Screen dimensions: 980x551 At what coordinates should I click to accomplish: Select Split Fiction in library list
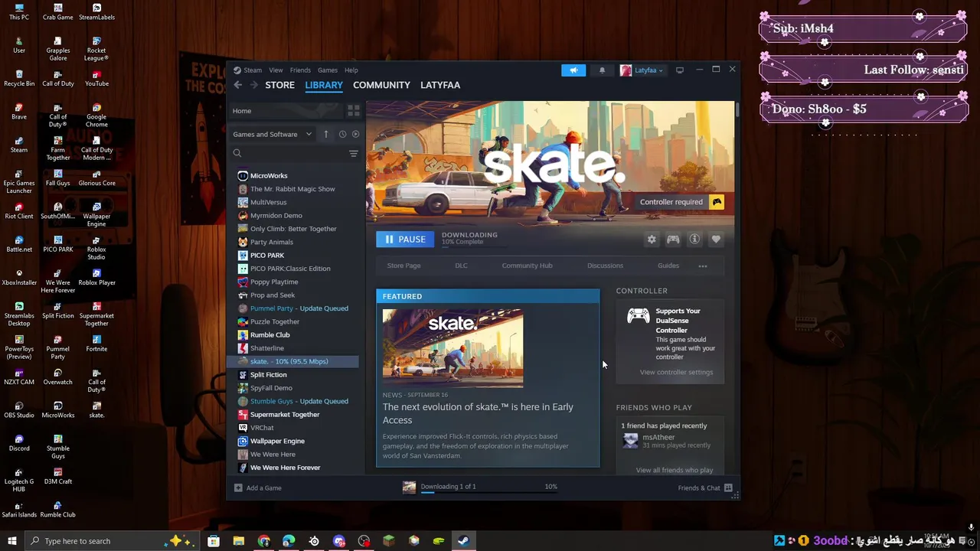click(x=268, y=374)
